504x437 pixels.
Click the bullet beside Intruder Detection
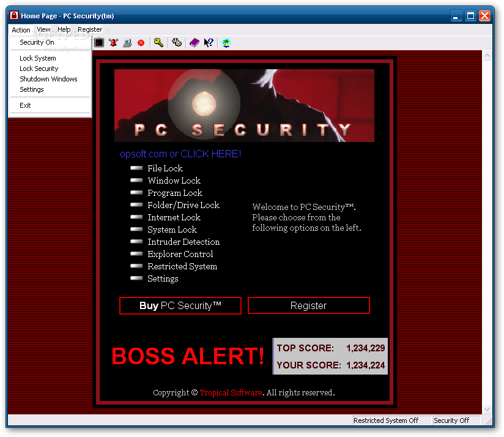tap(136, 242)
